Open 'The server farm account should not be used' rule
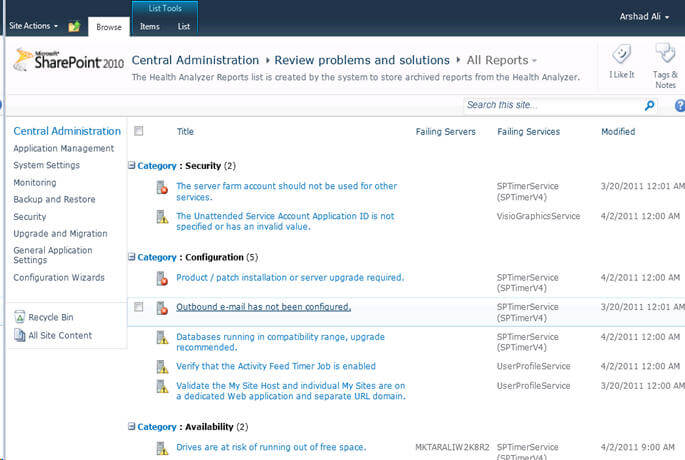The width and height of the screenshot is (685, 460). tap(287, 191)
